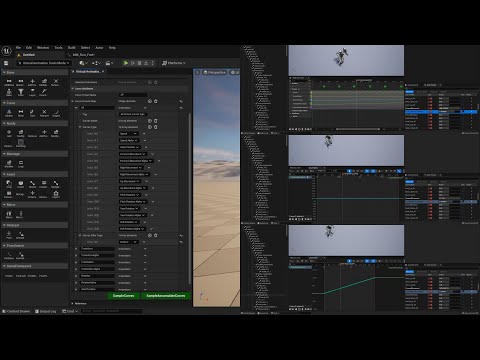Click the Crop icon in the Asset section
The width and height of the screenshot is (480, 360).
pos(9,184)
